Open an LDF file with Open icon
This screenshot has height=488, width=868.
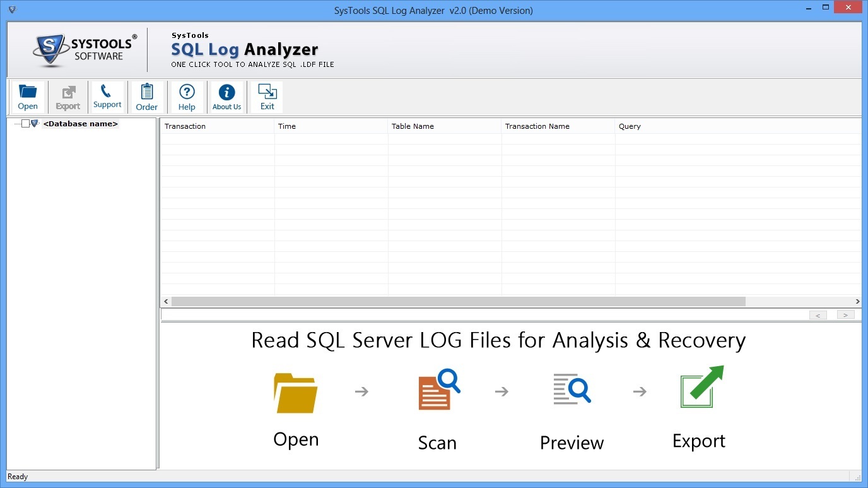(x=28, y=97)
